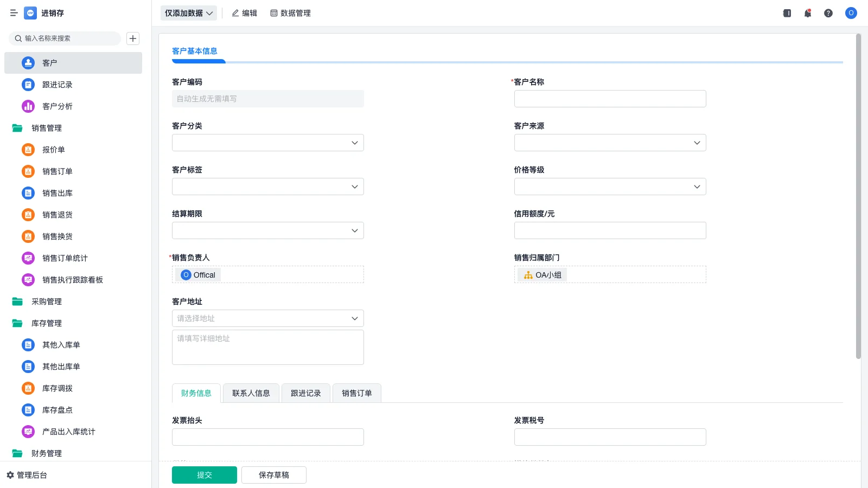Switch to the 财务信息 tab
This screenshot has height=488, width=868.
pos(196,393)
